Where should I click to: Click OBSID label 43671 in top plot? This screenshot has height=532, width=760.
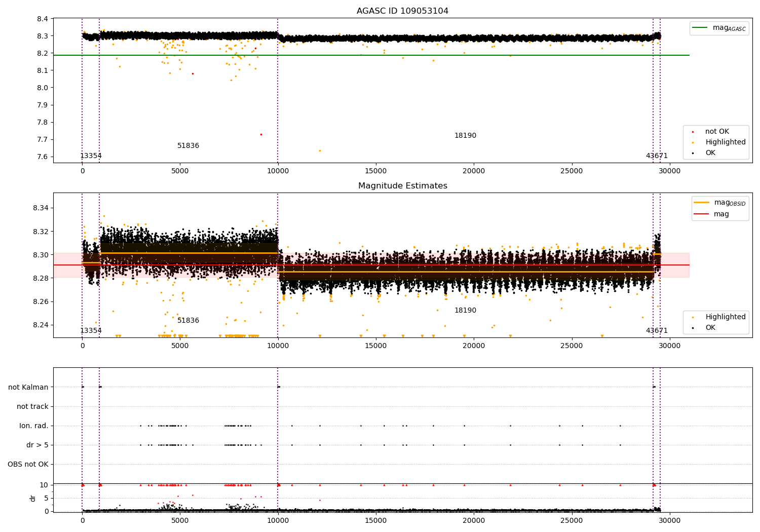[656, 156]
